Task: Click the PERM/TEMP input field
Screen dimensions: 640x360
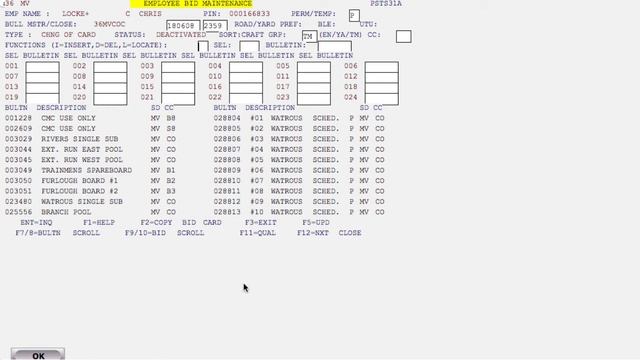Action: coord(354,16)
